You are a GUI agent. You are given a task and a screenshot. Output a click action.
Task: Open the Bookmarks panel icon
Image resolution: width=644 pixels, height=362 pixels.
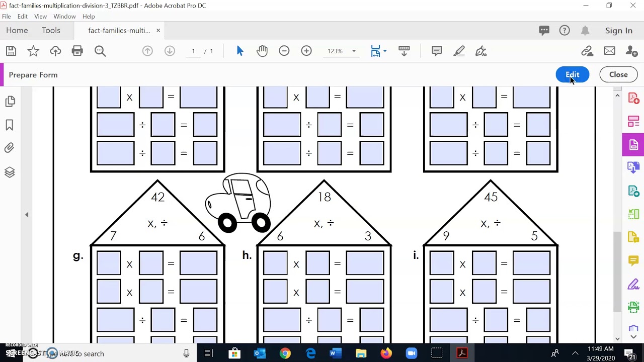(10, 125)
